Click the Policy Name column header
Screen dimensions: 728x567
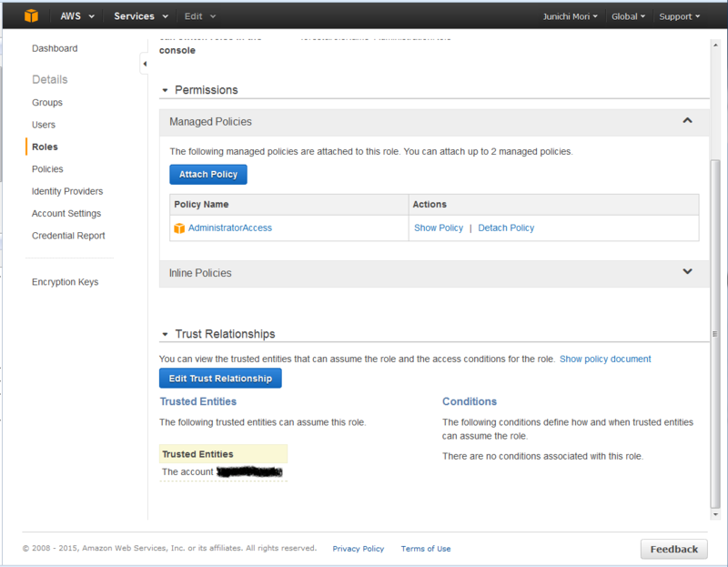(x=289, y=205)
